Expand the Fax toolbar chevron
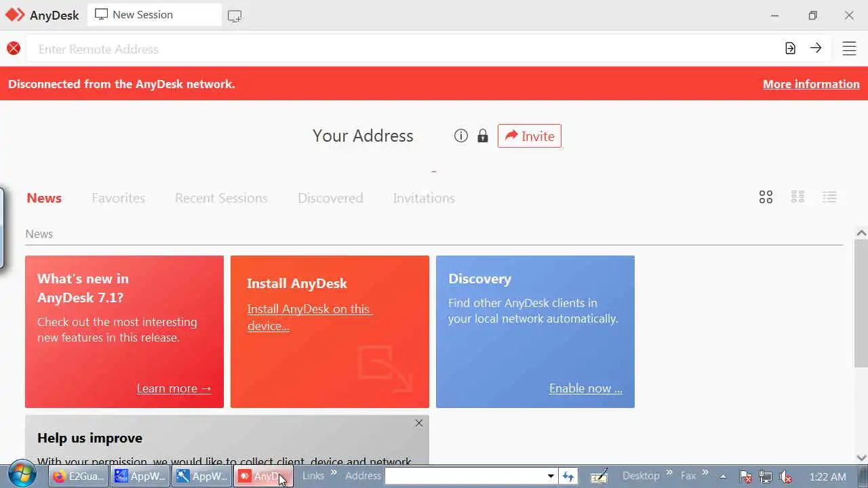The width and height of the screenshot is (868, 488). (x=705, y=473)
